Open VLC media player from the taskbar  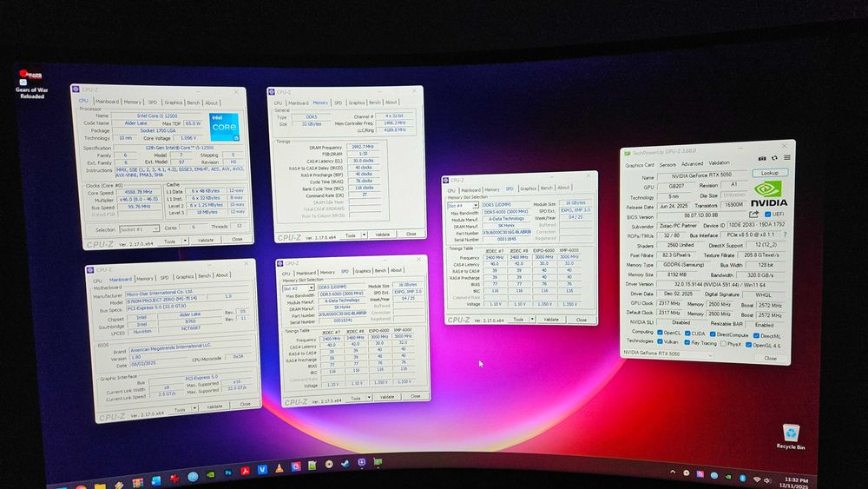[x=279, y=468]
